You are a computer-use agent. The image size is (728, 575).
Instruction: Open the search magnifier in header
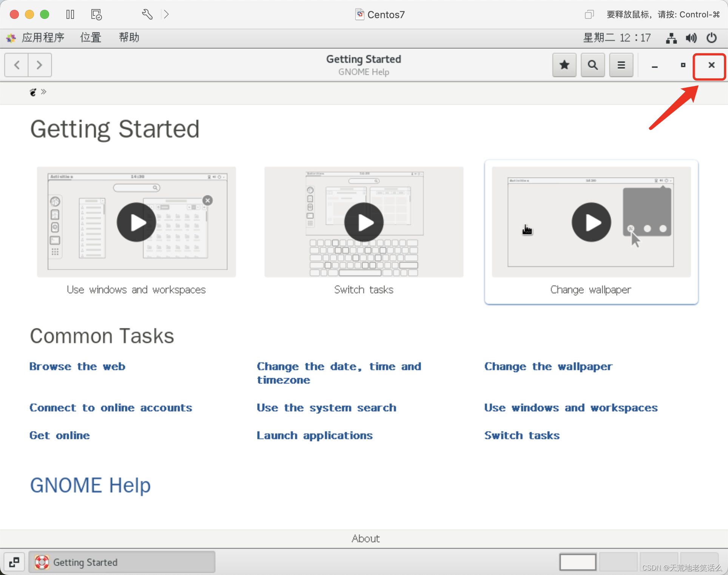pos(592,65)
